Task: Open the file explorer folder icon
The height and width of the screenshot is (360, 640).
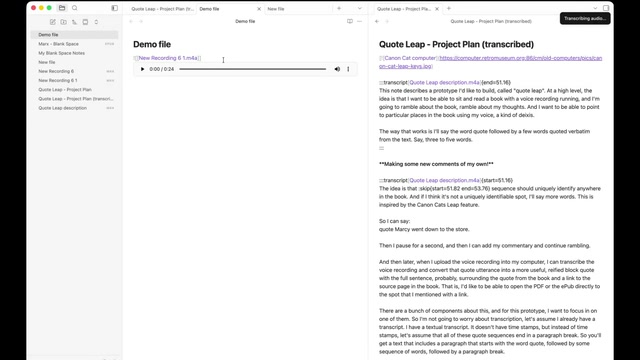Action: [62, 8]
